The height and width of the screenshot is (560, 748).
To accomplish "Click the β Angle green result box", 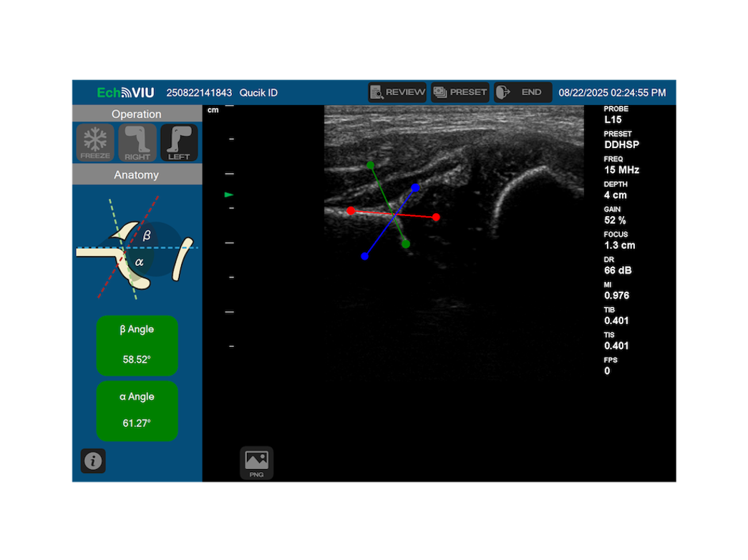I will [x=137, y=345].
